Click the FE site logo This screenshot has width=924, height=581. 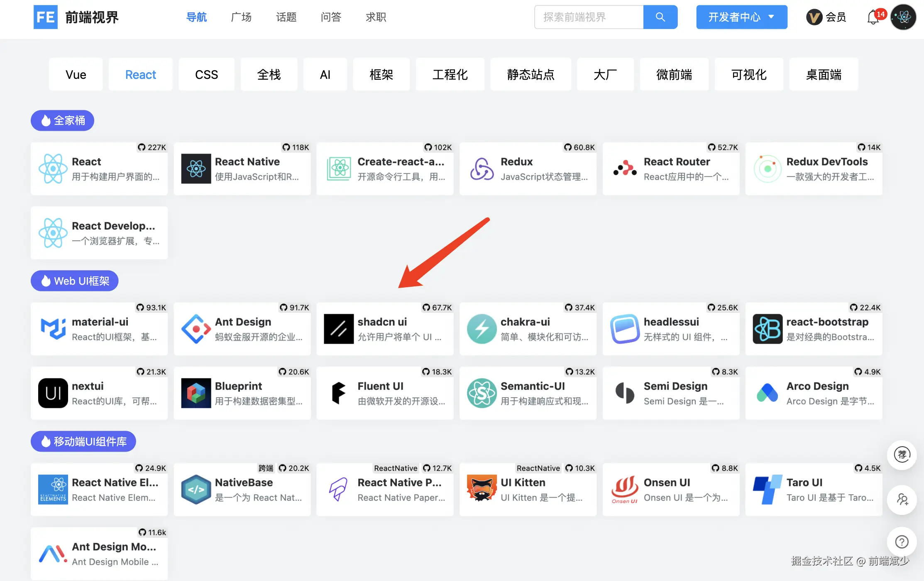[46, 17]
